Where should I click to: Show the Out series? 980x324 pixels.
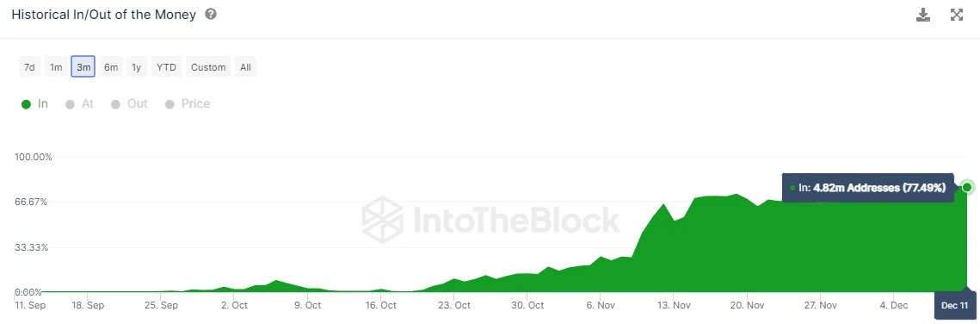(129, 103)
